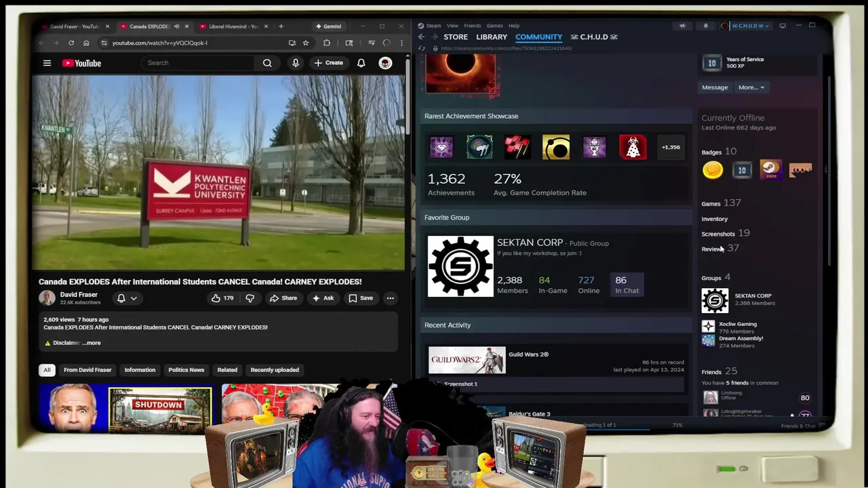This screenshot has height=488, width=868.
Task: Open YouTube notifications bell in header
Action: point(361,63)
